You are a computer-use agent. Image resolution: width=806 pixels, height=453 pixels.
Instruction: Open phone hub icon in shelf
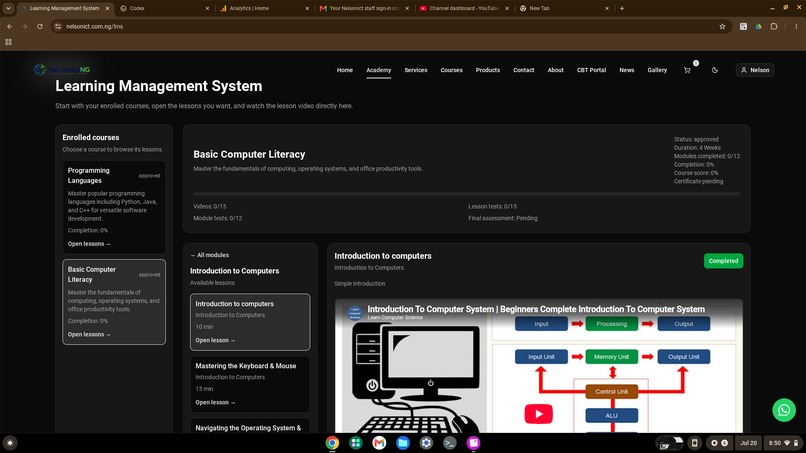(694, 443)
